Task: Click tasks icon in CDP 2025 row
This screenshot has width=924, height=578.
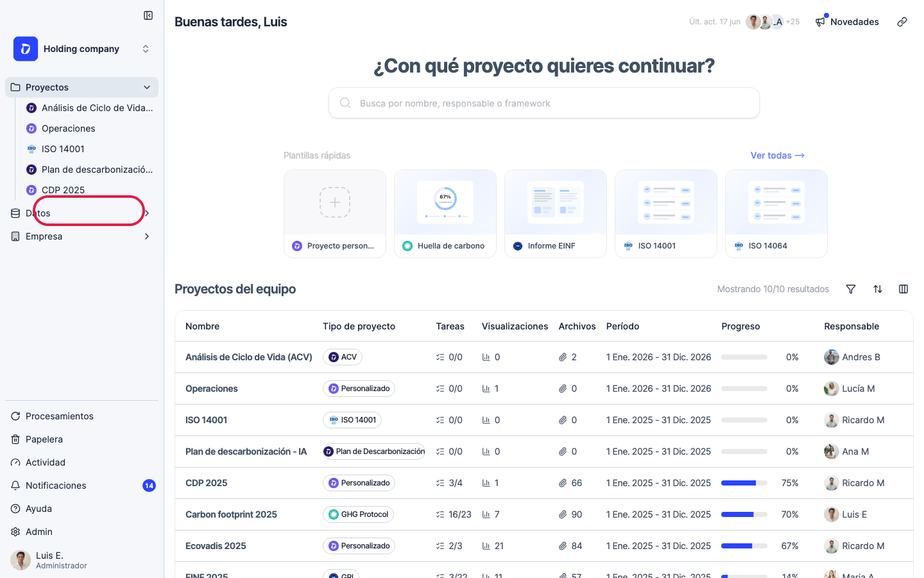Action: point(440,483)
